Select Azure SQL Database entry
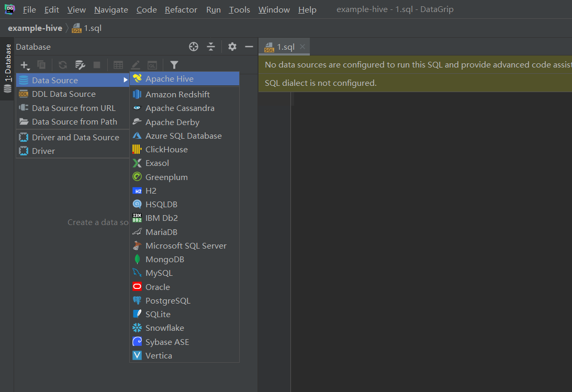This screenshot has width=572, height=392. coord(185,136)
